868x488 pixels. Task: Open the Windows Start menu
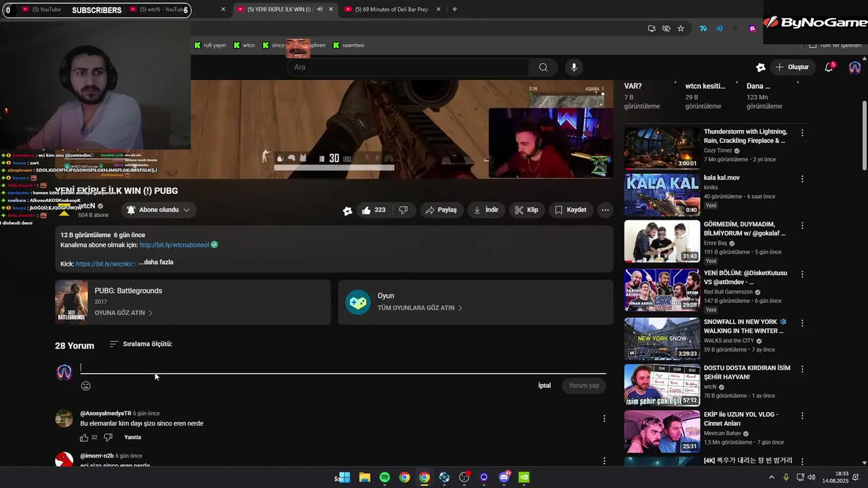tap(344, 477)
